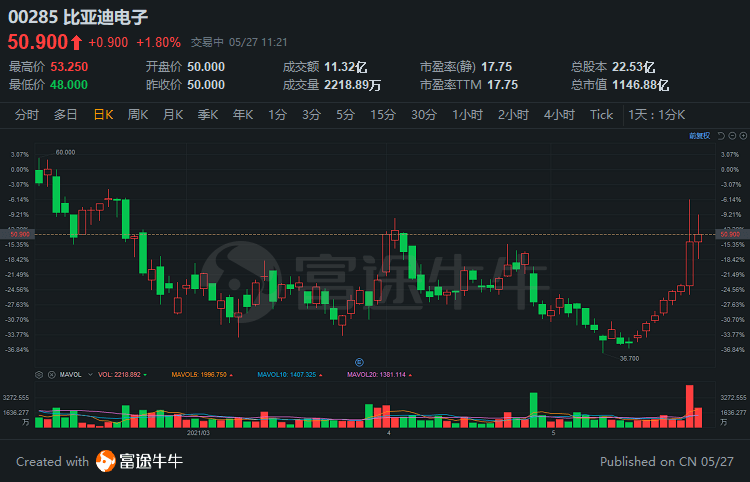This screenshot has height=482, width=750.
Task: Click the 36.700 low price marker
Action: click(628, 357)
